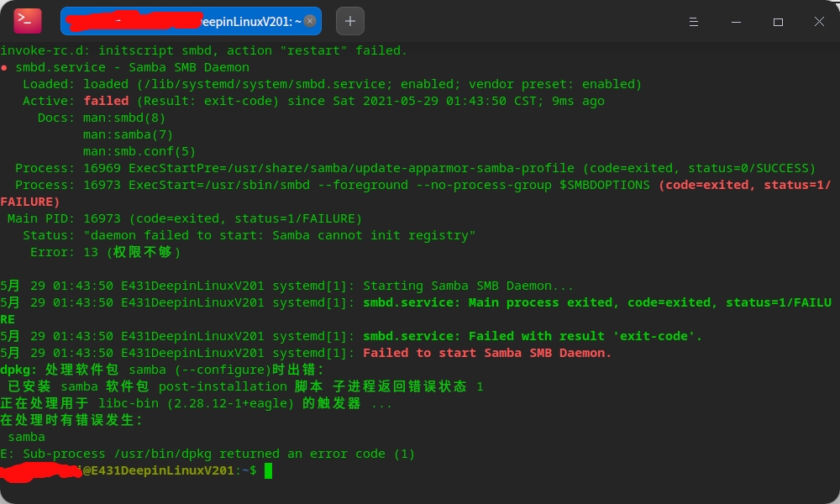
Task: Select the DeepinLinuxV201 terminal tab
Action: tap(185, 21)
